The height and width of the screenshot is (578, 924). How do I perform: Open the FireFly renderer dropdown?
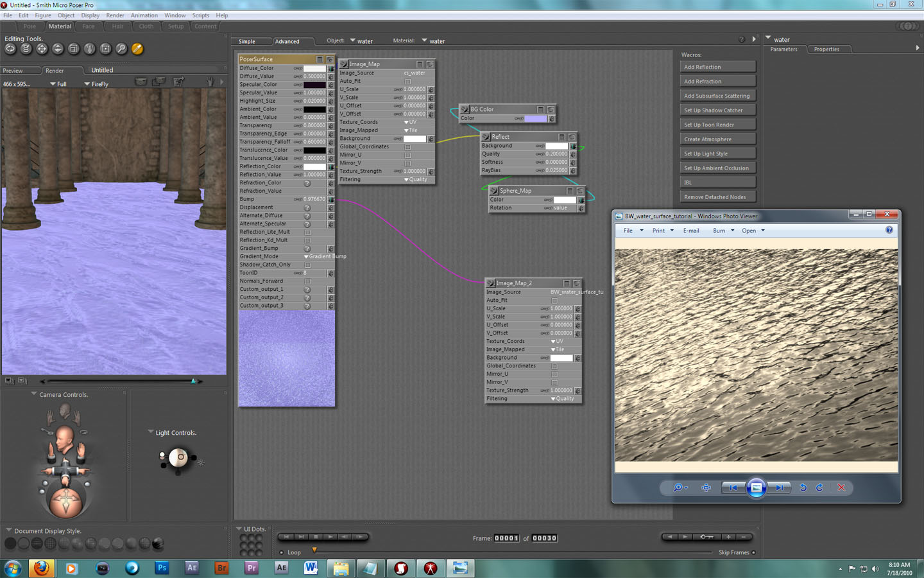(x=96, y=84)
